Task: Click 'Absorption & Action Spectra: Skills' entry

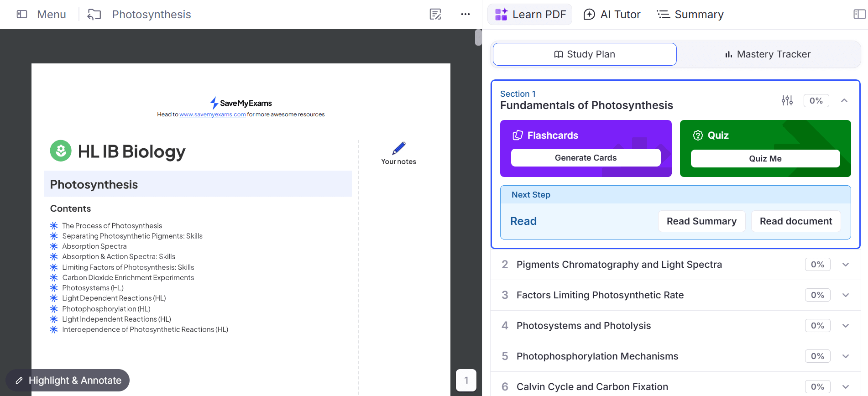Action: click(x=119, y=257)
